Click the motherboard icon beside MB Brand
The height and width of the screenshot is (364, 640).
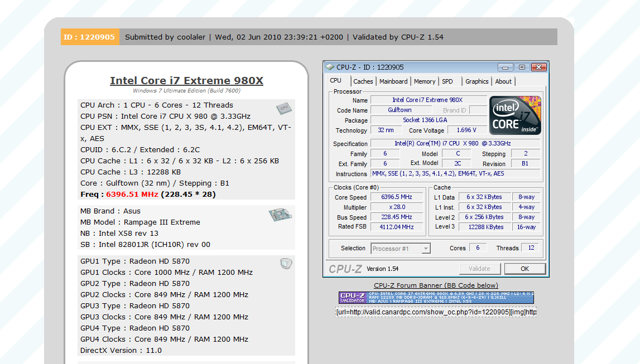click(x=280, y=215)
